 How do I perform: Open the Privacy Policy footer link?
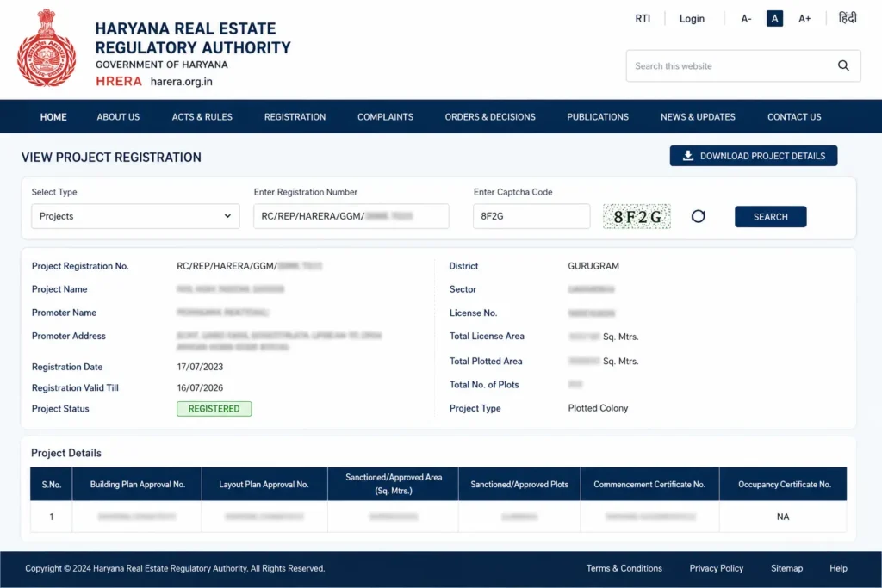(x=716, y=568)
